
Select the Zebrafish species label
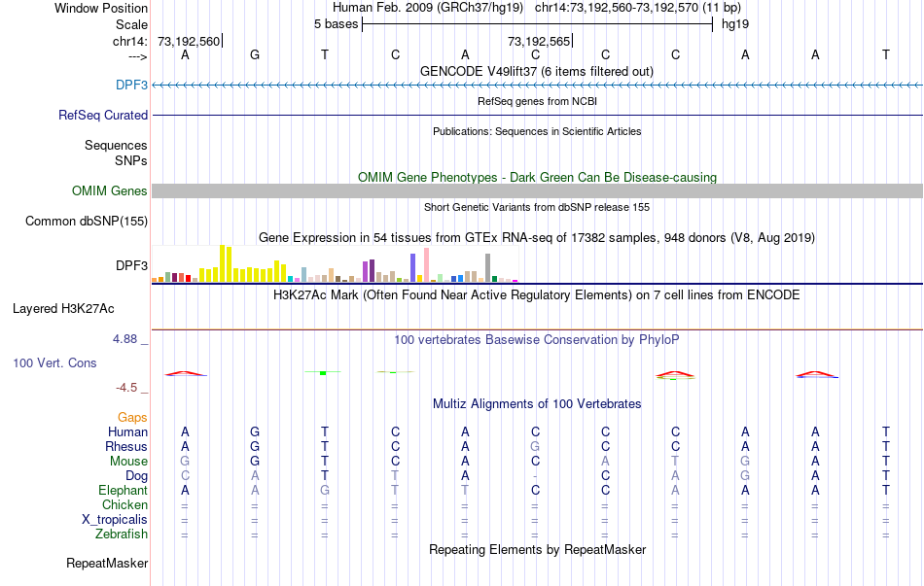[x=122, y=534]
